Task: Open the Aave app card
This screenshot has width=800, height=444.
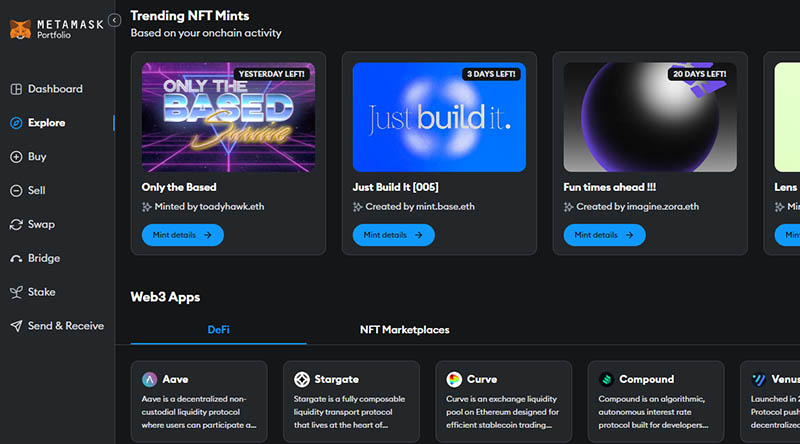Action: [199, 402]
